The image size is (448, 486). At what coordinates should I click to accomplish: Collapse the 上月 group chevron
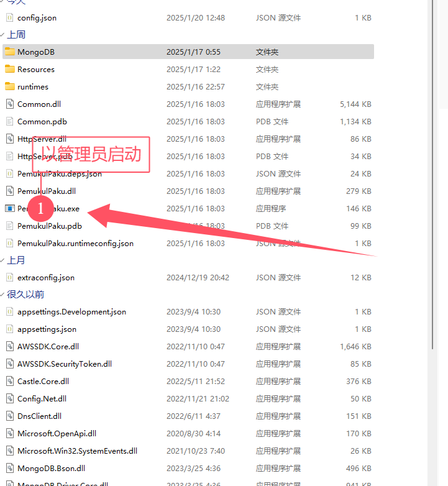(2, 260)
